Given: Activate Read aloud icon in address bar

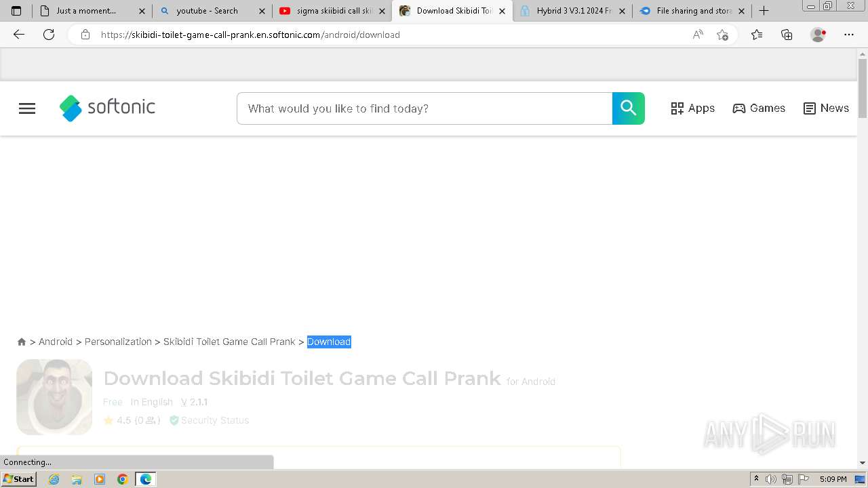Looking at the screenshot, I should 697,35.
